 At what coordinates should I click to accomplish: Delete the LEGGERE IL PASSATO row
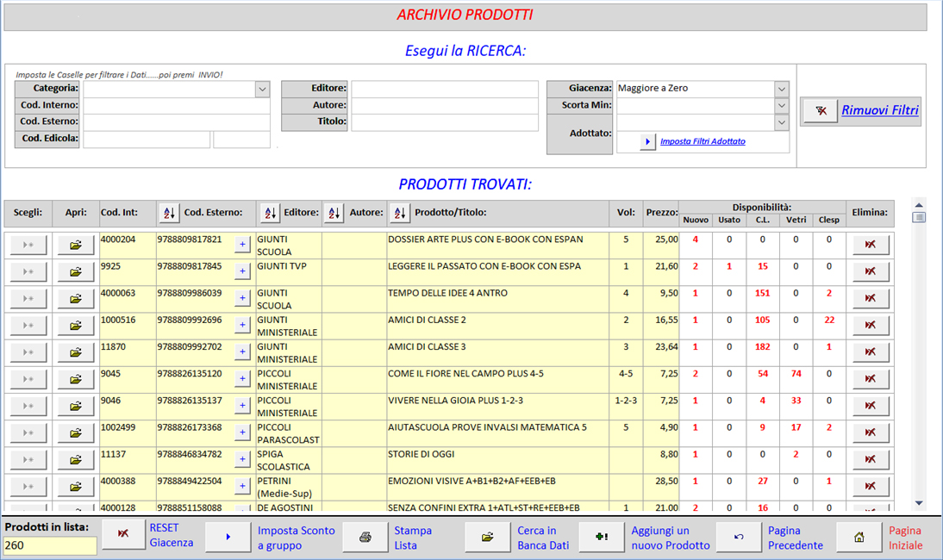[871, 271]
